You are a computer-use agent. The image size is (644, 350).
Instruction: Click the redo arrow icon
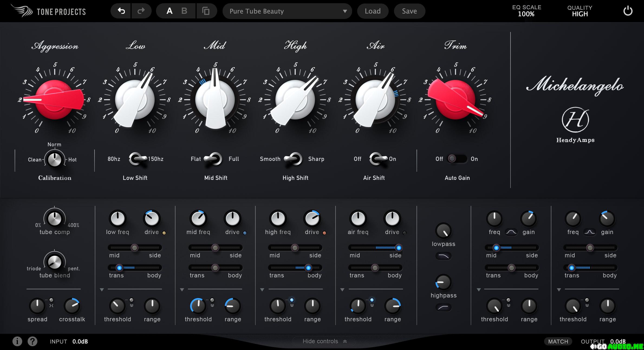(x=141, y=11)
